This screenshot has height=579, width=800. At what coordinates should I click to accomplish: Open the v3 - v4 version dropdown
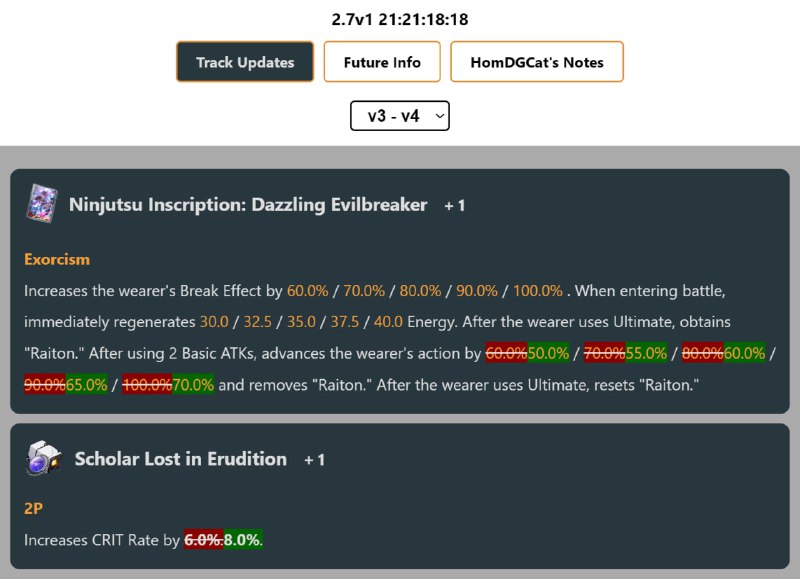click(x=399, y=116)
